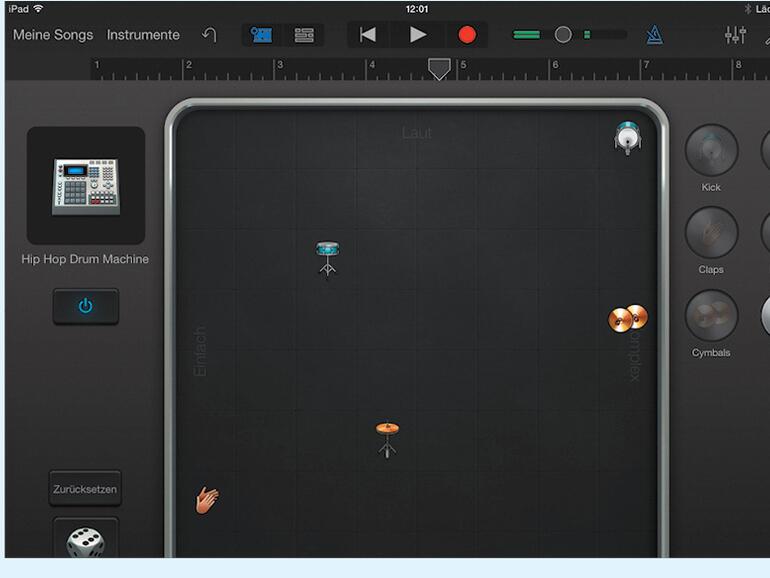The width and height of the screenshot is (770, 578).
Task: Click the Bluetooth status icon
Action: (747, 9)
